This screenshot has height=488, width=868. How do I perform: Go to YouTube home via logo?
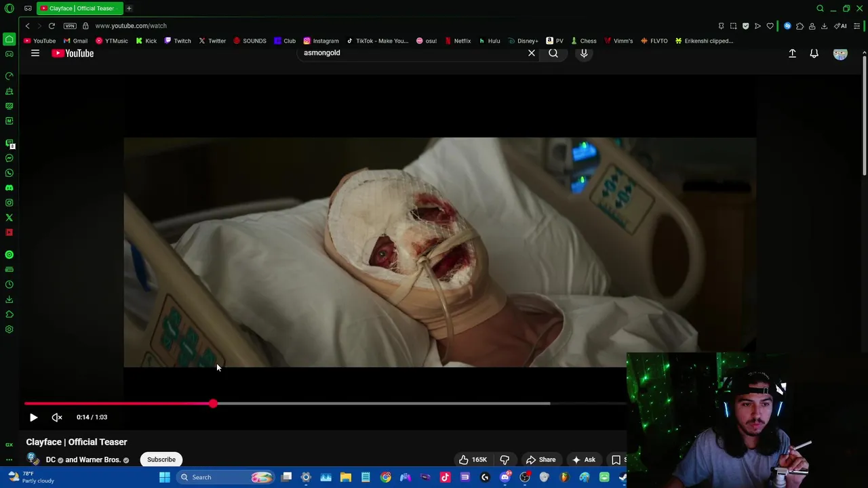point(73,53)
